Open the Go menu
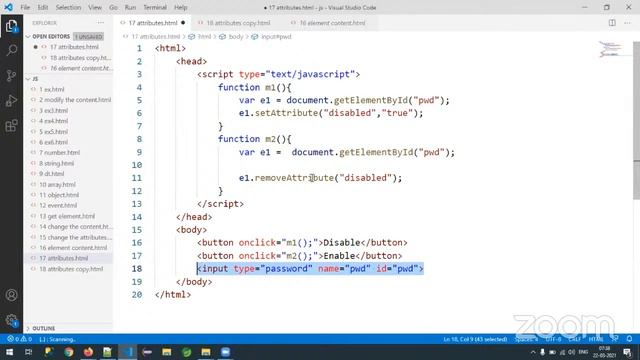 coord(113,7)
